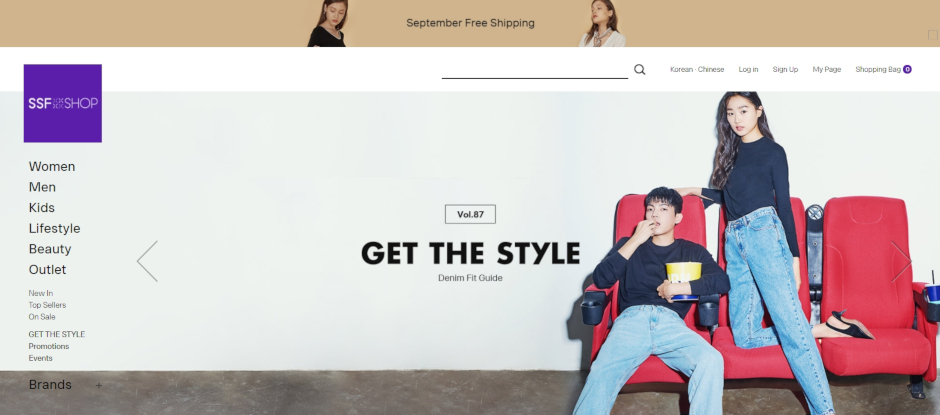Select the Kids category
Image resolution: width=940 pixels, height=415 pixels.
[x=42, y=208]
